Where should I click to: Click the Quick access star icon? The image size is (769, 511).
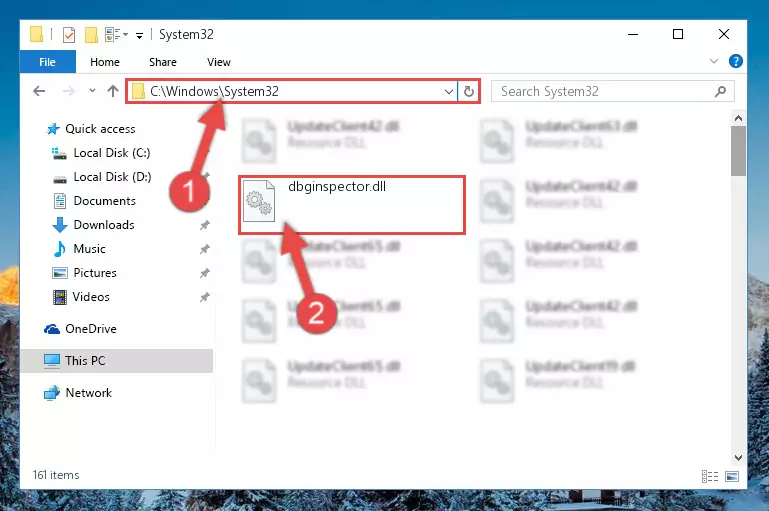coord(53,129)
